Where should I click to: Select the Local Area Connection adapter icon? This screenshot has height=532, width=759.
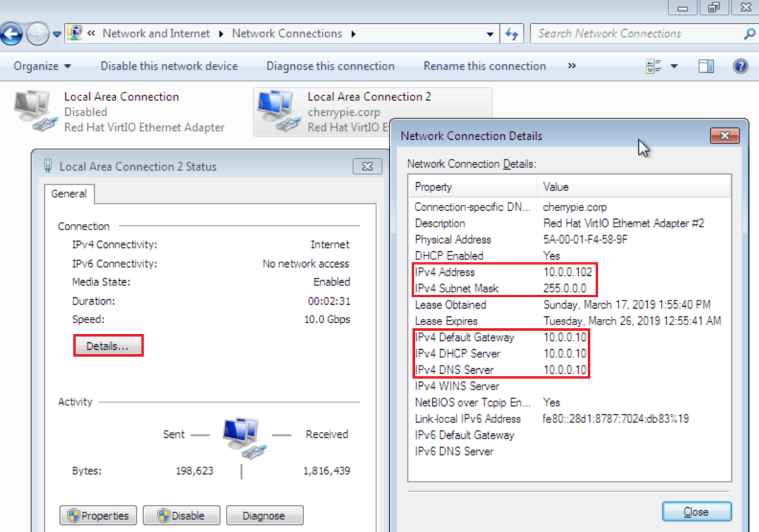[33, 112]
